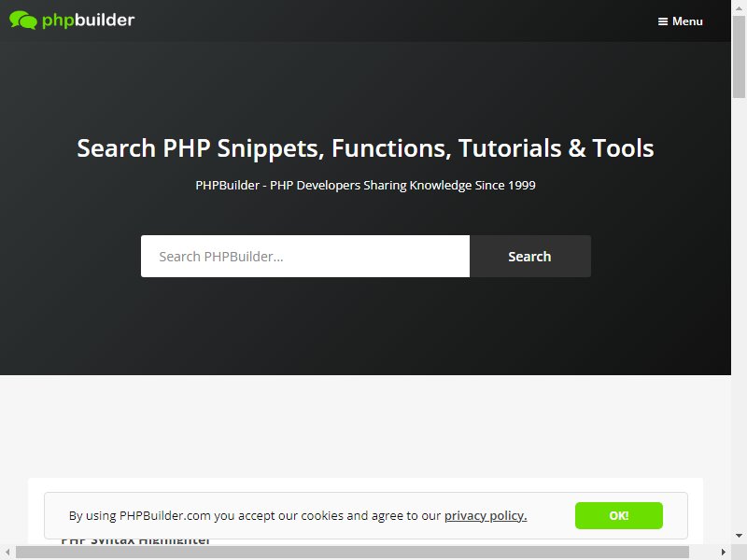Open the privacy policy link

[x=486, y=516]
